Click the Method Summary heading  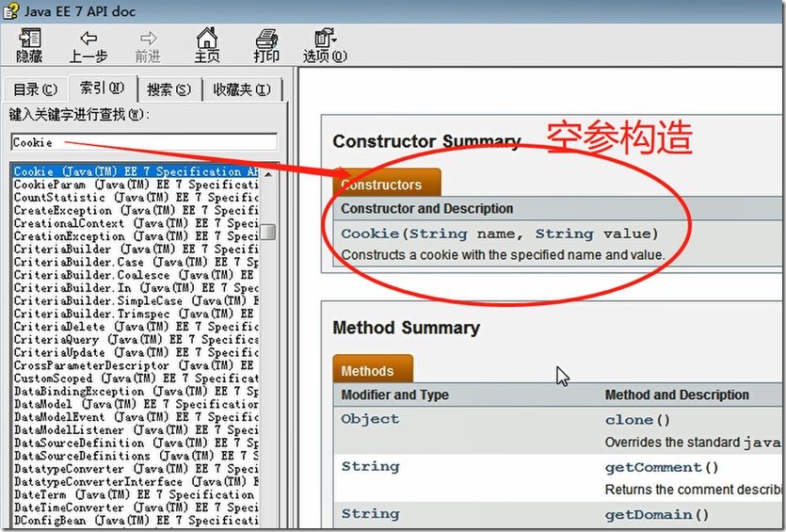click(406, 328)
